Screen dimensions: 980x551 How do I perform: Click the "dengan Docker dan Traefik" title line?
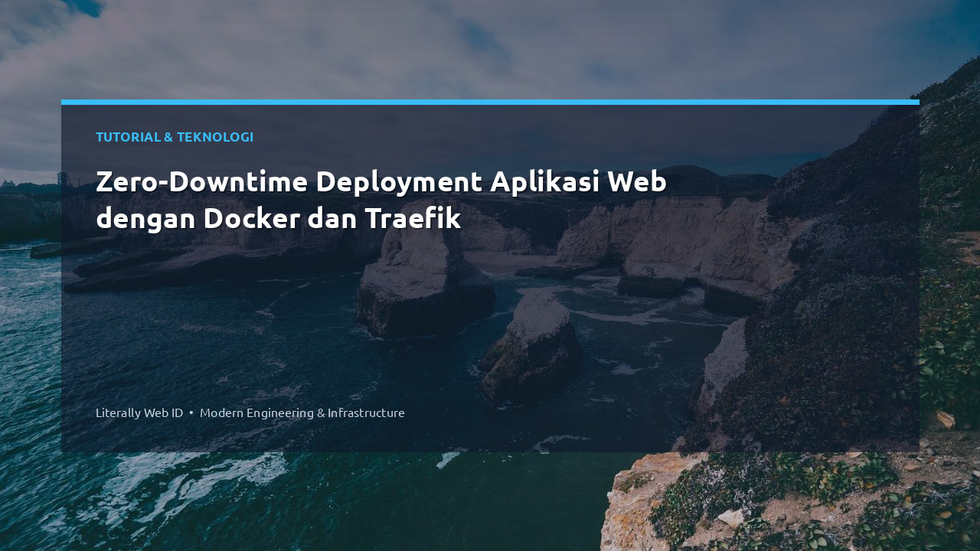[x=278, y=219]
